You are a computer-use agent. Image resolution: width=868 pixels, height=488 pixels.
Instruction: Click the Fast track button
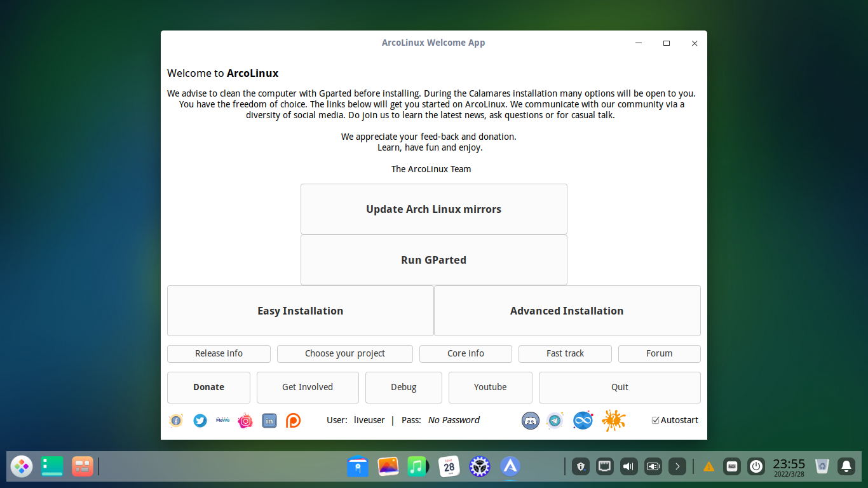click(x=565, y=353)
